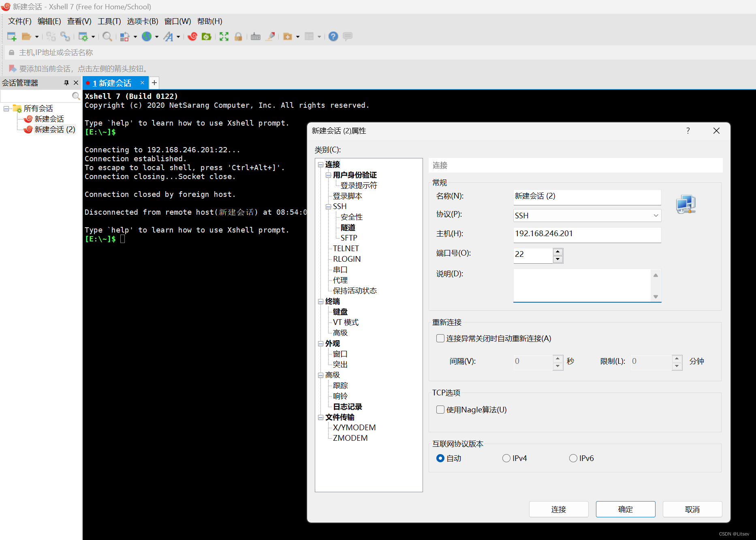Increase port number with up arrow

558,252
